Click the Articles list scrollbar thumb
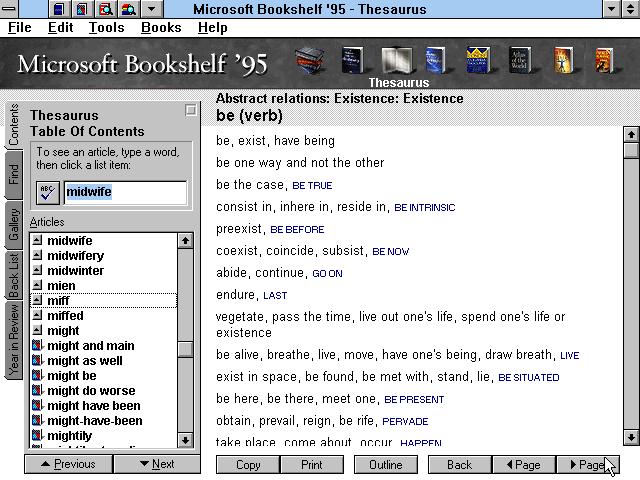The height and width of the screenshot is (480, 640). click(x=185, y=349)
